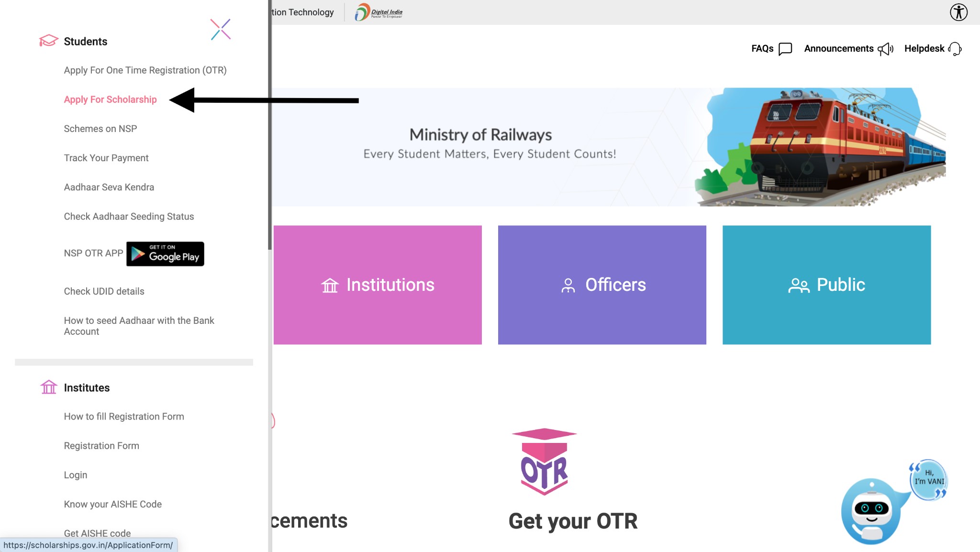Click the Students section heading
Image resolution: width=980 pixels, height=552 pixels.
coord(86,42)
